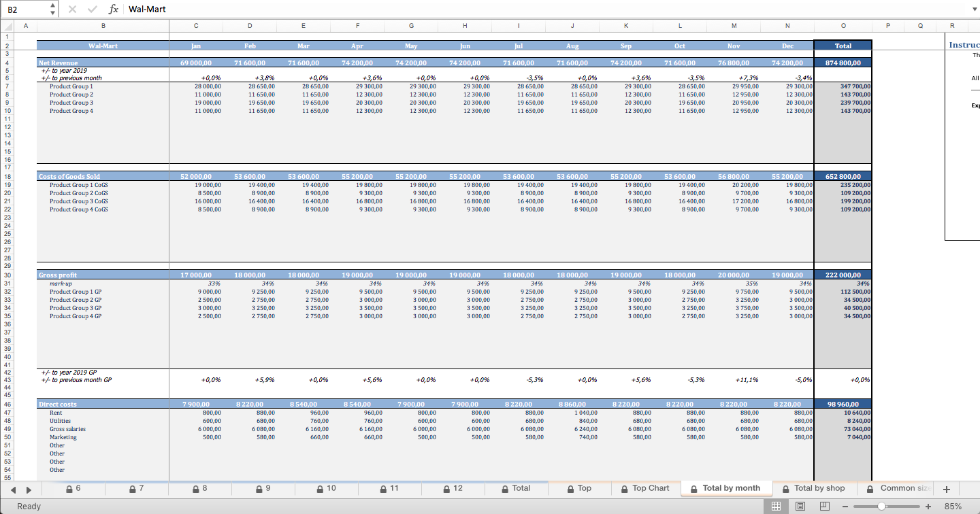Switch to the Top Chart sheet tab
This screenshot has height=514, width=980.
tap(644, 488)
